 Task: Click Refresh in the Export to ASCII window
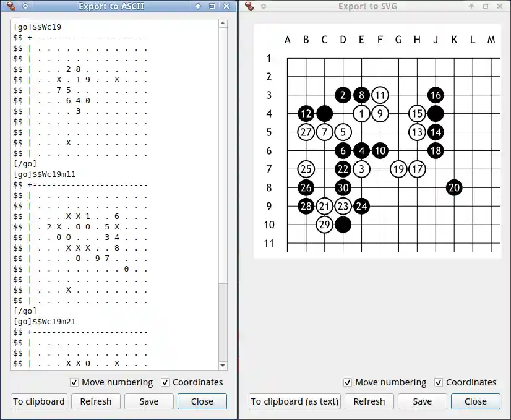[x=96, y=401]
